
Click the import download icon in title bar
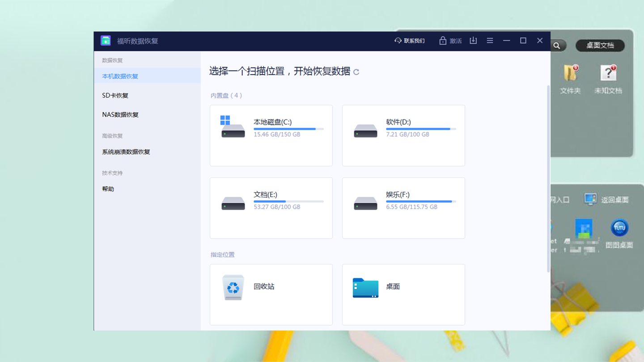[473, 41]
